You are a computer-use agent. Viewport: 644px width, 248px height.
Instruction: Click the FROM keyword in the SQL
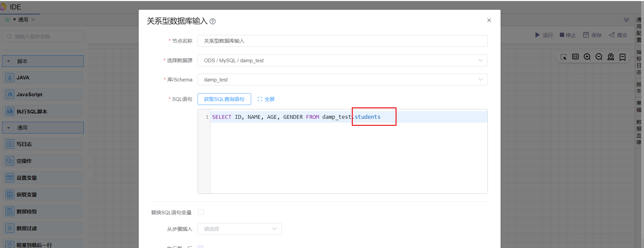(312, 117)
